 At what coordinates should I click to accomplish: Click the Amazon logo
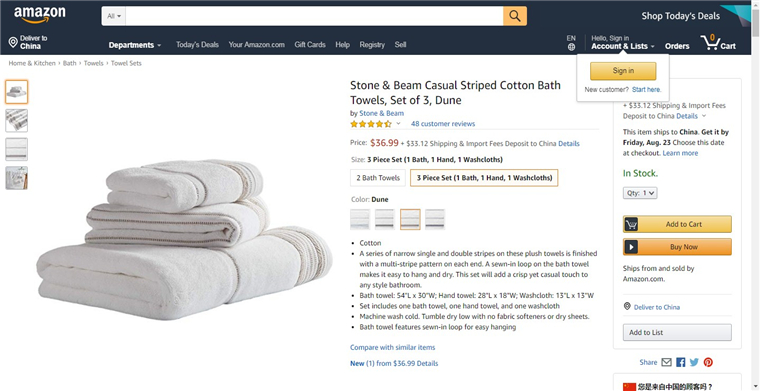39,15
